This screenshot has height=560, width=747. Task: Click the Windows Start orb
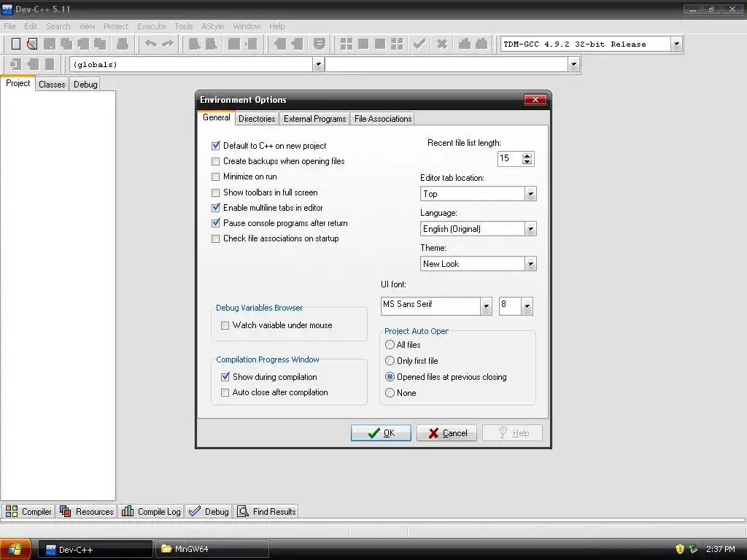click(15, 549)
